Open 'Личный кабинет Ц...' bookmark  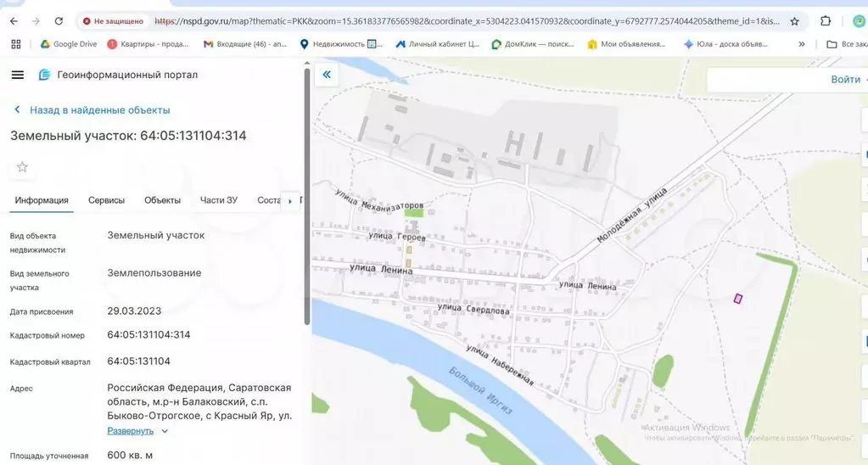[x=437, y=44]
